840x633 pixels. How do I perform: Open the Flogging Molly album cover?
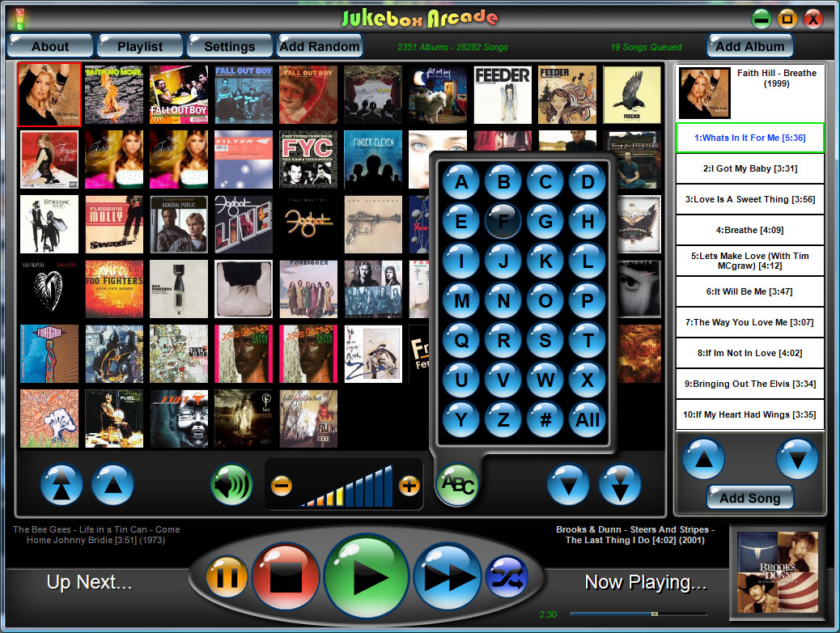click(114, 224)
